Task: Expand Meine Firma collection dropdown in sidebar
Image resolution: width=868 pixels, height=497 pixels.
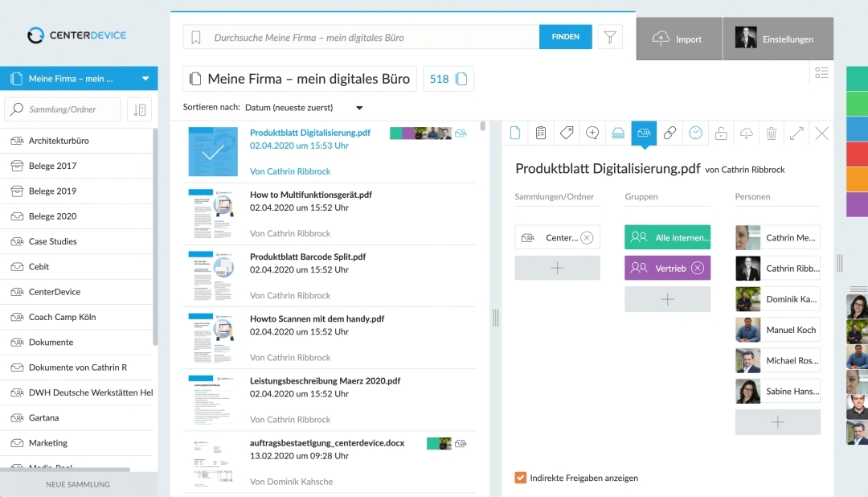Action: click(145, 79)
